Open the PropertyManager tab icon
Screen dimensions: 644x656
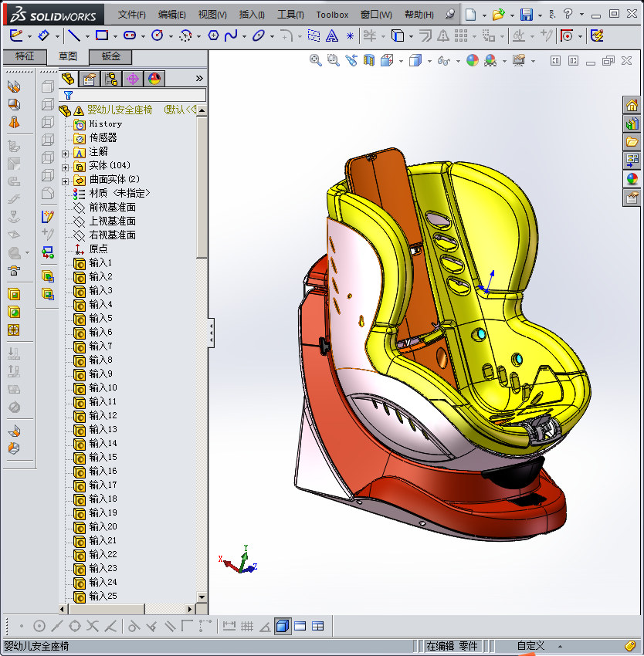click(x=90, y=79)
